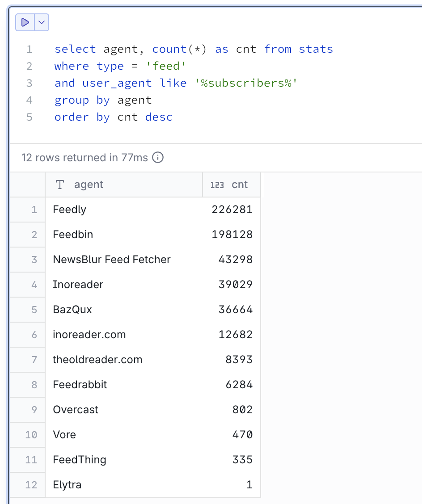Click the theoldreader.com agent cell
The image size is (422, 504).
point(97,360)
